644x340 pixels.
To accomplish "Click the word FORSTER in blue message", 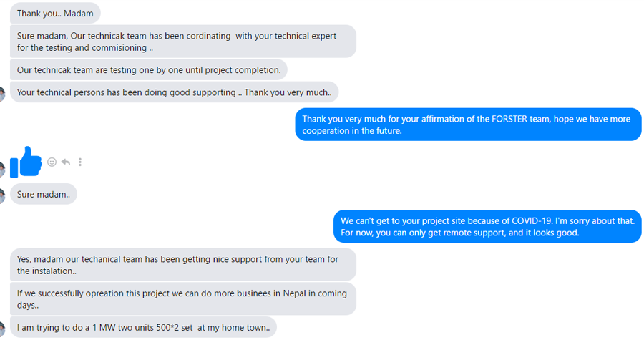I will pyautogui.click(x=508, y=119).
